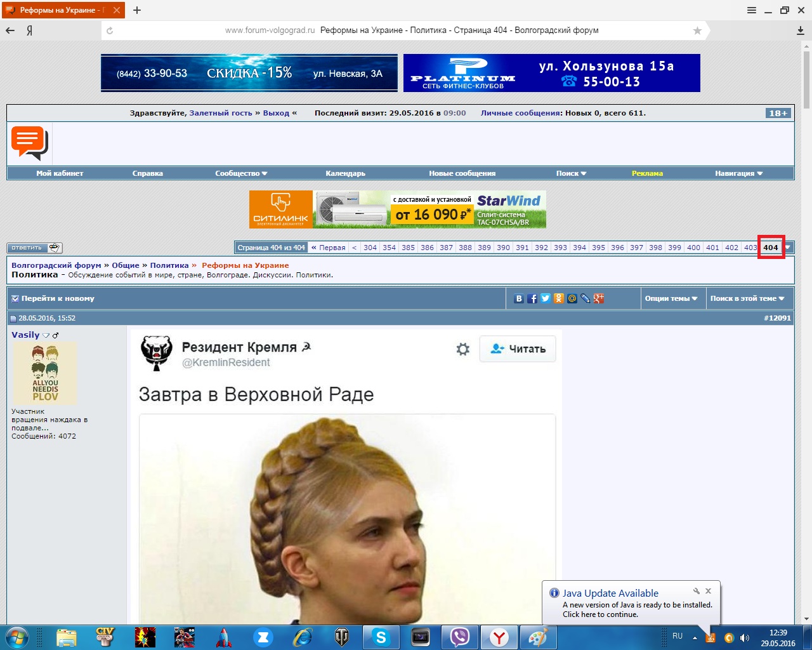This screenshot has height=650, width=812.
Task: Open the Zello taskbar icon
Action: [263, 637]
